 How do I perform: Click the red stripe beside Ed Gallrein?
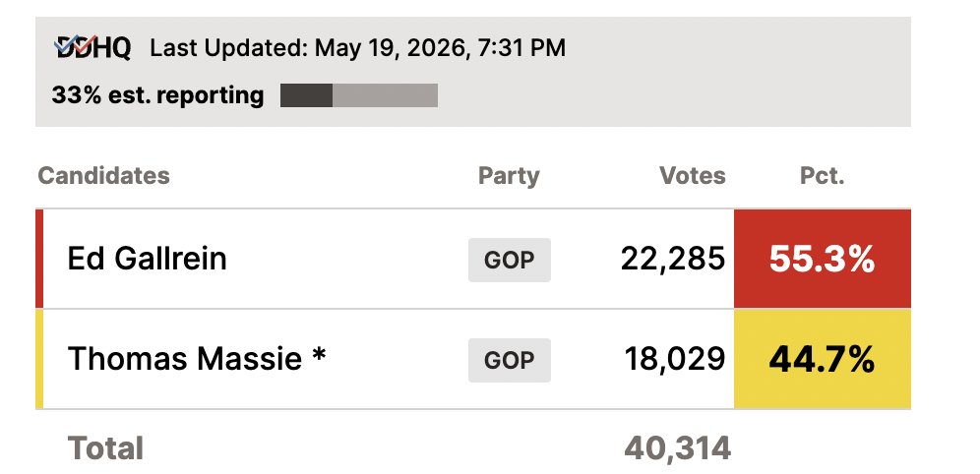[x=39, y=259]
